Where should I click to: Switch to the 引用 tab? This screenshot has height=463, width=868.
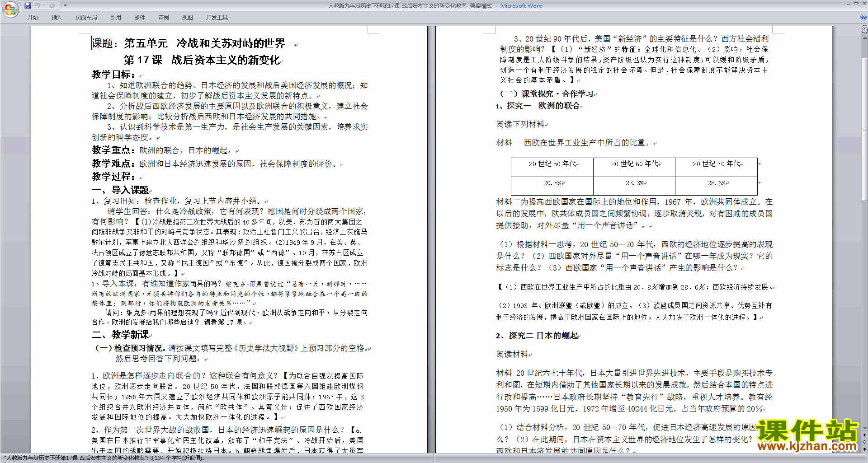[x=115, y=17]
